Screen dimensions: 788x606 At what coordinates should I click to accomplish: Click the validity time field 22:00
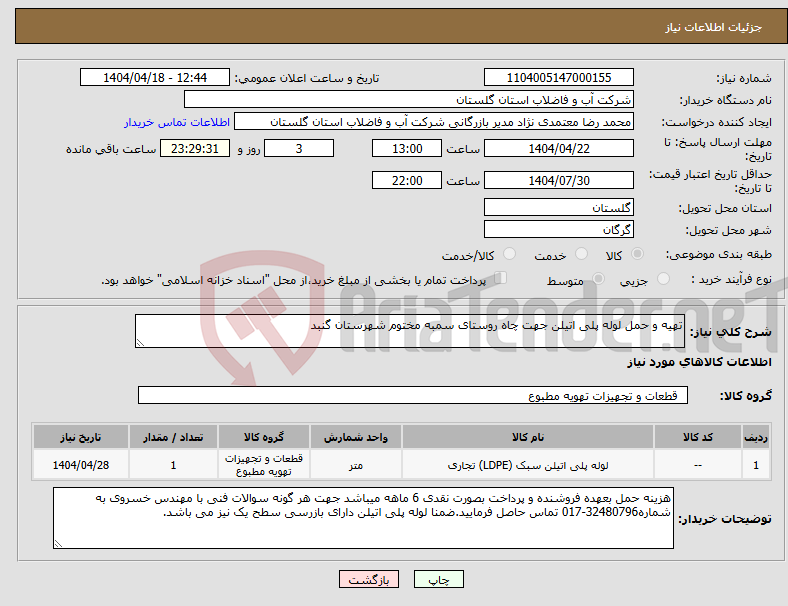pyautogui.click(x=407, y=180)
